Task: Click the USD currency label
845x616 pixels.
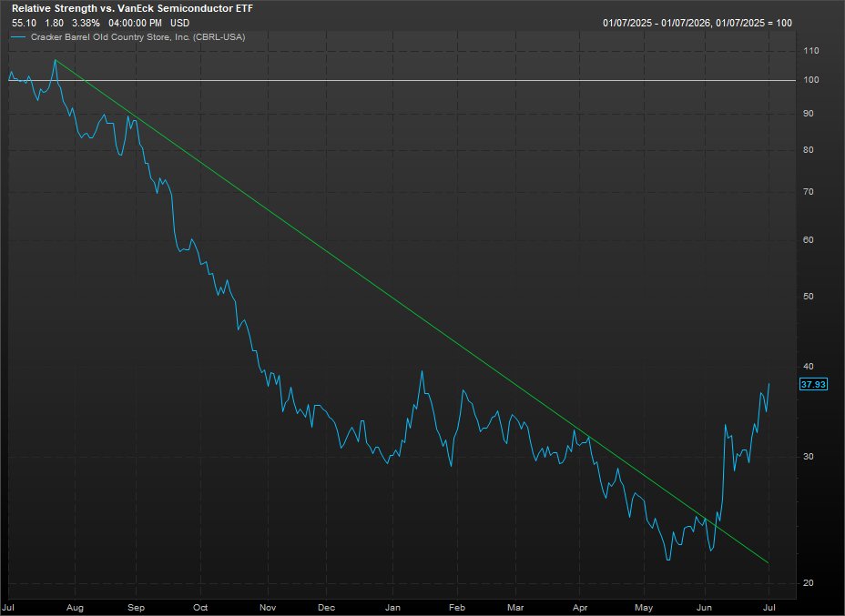Action: coord(179,23)
